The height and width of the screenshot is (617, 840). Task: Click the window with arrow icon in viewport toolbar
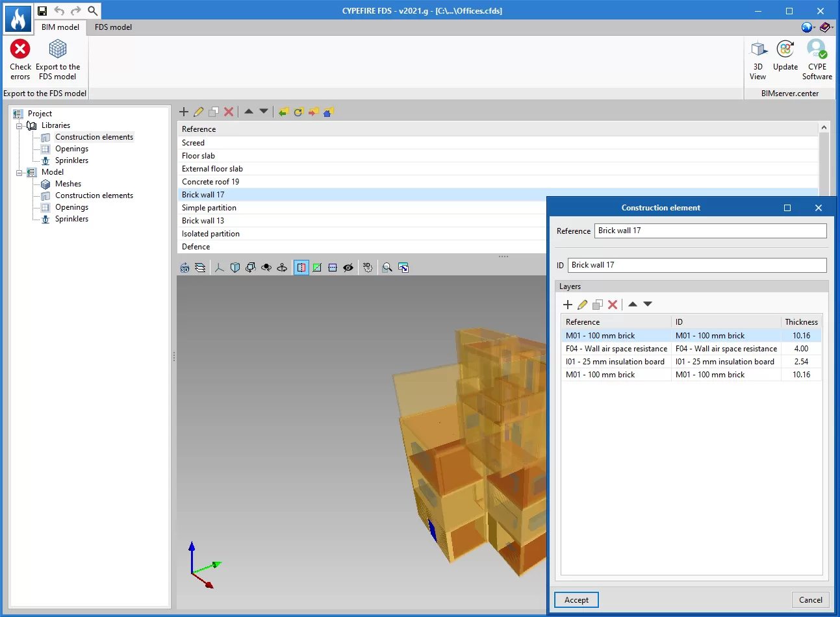pos(403,268)
